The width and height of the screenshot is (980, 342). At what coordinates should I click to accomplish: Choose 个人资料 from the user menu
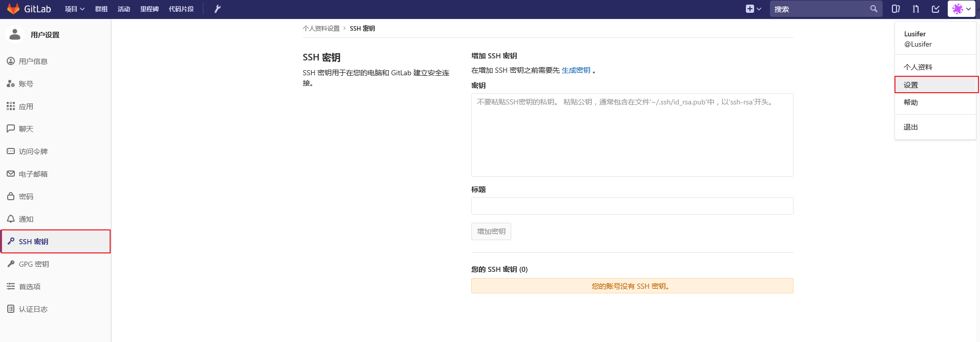[918, 67]
